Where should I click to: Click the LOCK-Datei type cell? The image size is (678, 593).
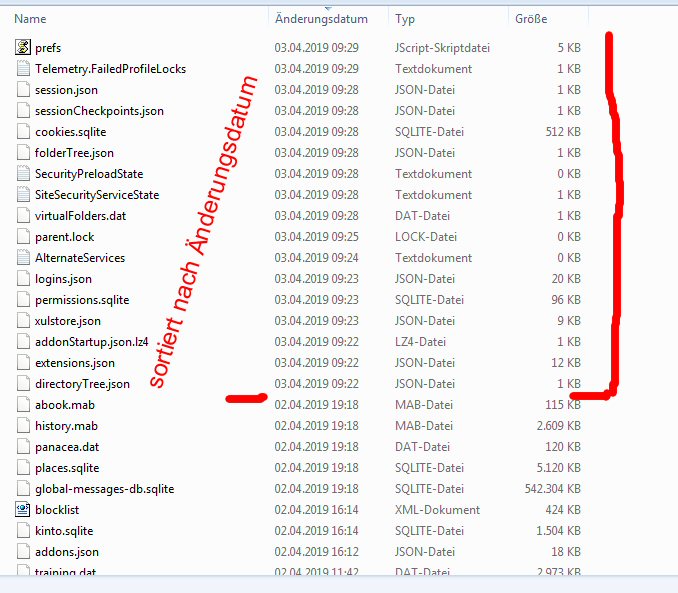(426, 237)
